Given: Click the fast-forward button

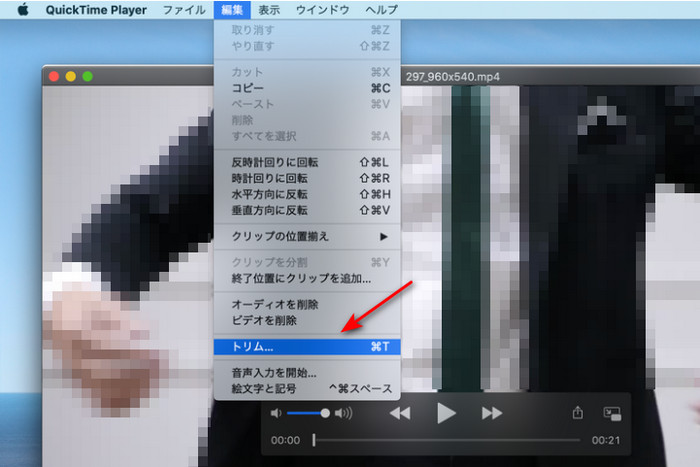Looking at the screenshot, I should point(492,413).
